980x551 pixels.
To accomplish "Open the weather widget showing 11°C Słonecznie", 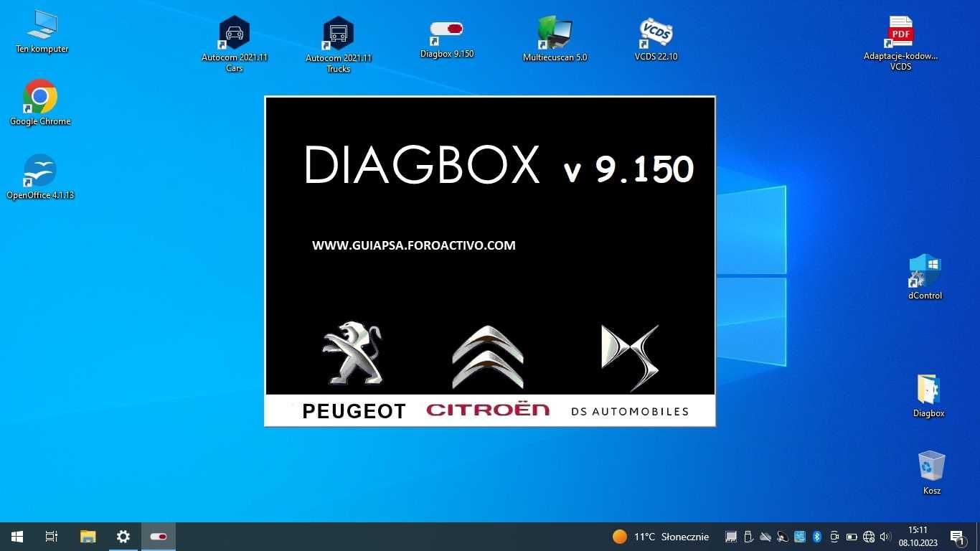I will click(x=661, y=537).
